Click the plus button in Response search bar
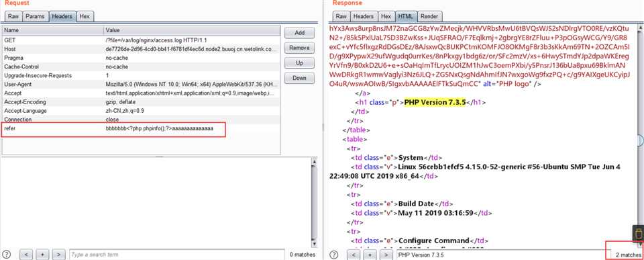The width and height of the screenshot is (644, 260). click(370, 255)
